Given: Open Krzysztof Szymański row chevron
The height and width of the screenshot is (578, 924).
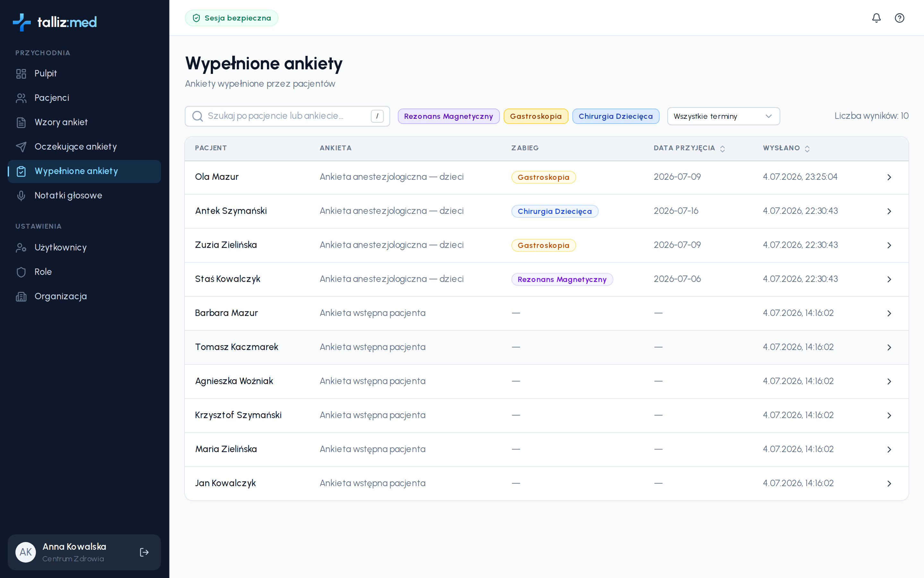Looking at the screenshot, I should (x=889, y=416).
